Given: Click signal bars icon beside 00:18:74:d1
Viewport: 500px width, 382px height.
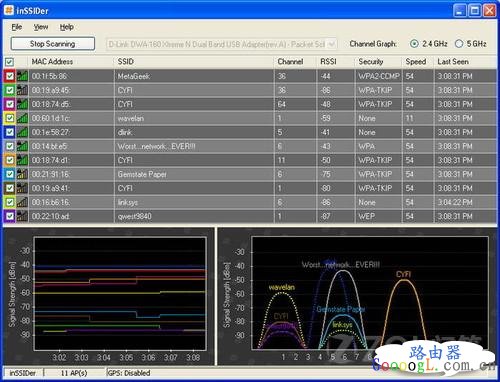Looking at the screenshot, I should (x=22, y=160).
